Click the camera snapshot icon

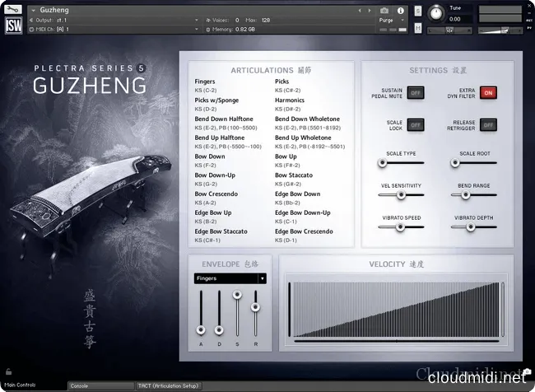click(x=384, y=10)
